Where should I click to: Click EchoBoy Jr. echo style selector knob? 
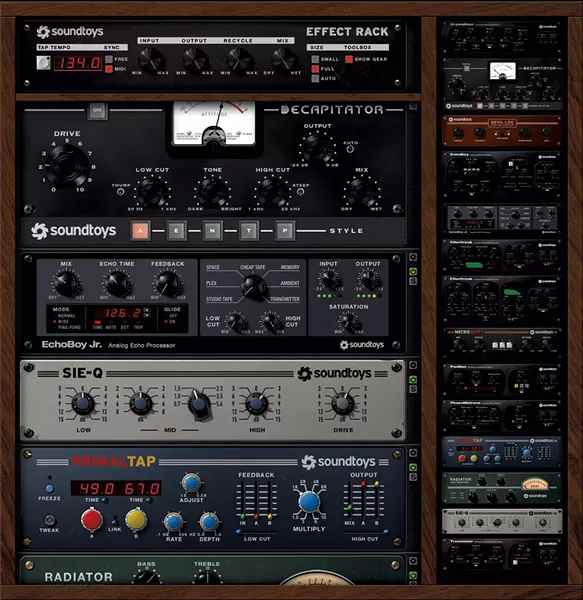(x=252, y=285)
